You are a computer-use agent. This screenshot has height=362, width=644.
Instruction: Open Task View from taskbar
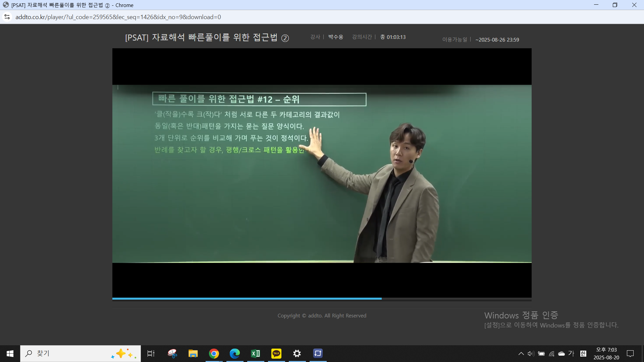click(x=151, y=354)
